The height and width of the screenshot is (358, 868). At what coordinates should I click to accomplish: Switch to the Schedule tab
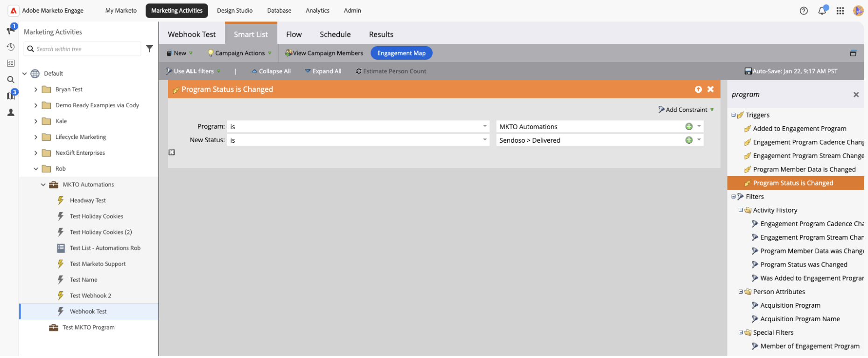click(x=335, y=34)
